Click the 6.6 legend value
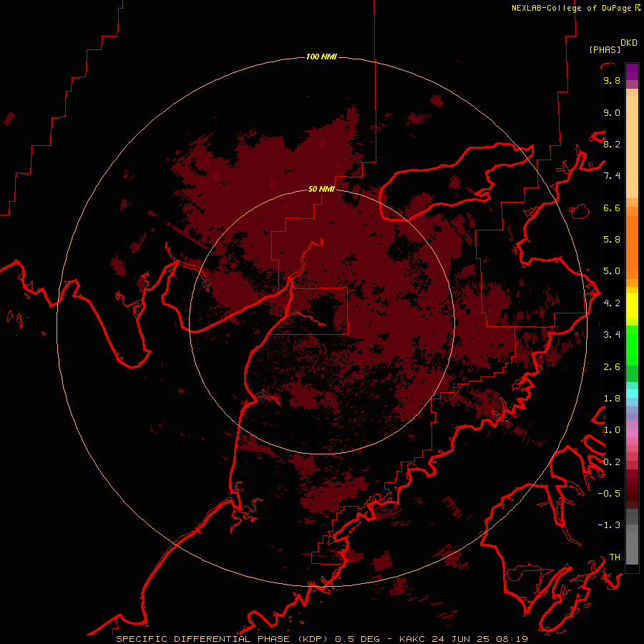 coord(612,208)
